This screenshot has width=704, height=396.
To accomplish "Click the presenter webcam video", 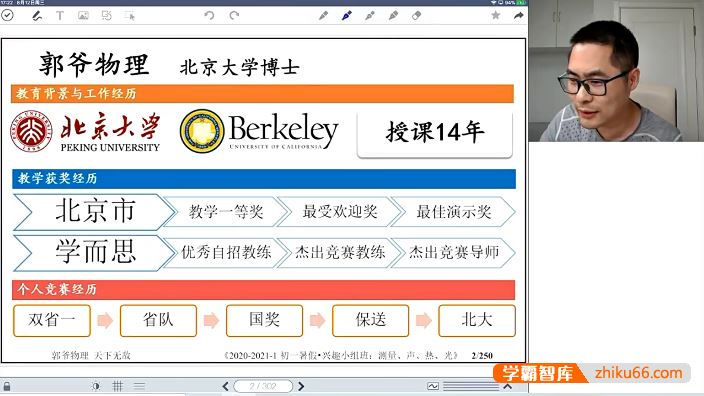I will point(616,71).
